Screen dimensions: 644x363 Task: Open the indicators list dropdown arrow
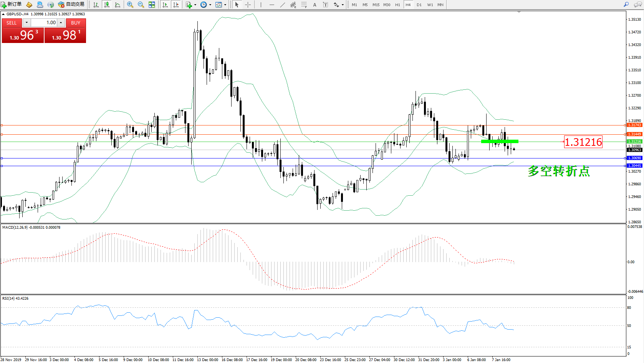(195, 5)
